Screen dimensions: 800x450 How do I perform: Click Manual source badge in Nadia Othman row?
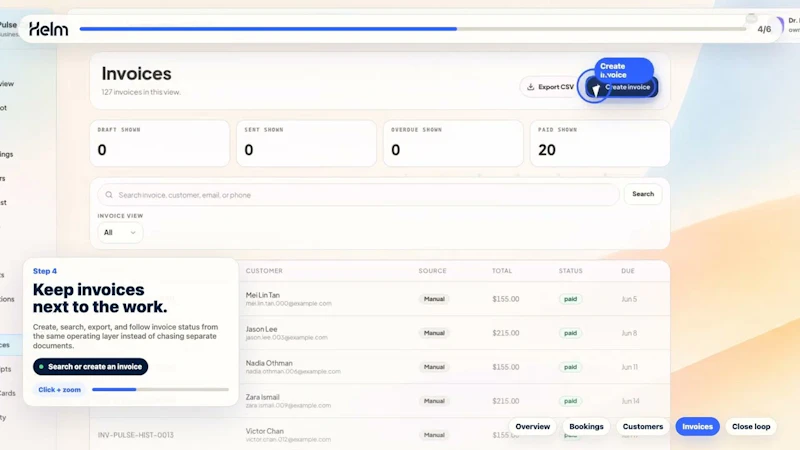click(x=434, y=367)
